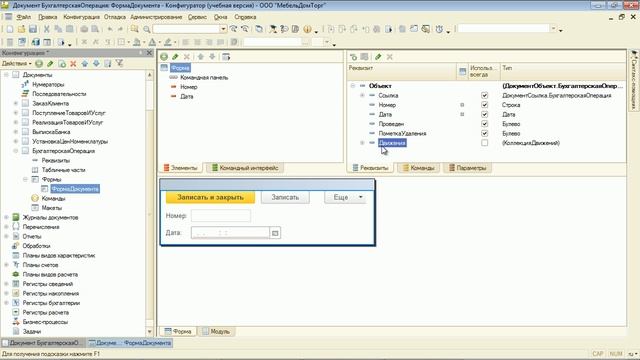
Task: Click the Еще button in form preview
Action: 345,197
